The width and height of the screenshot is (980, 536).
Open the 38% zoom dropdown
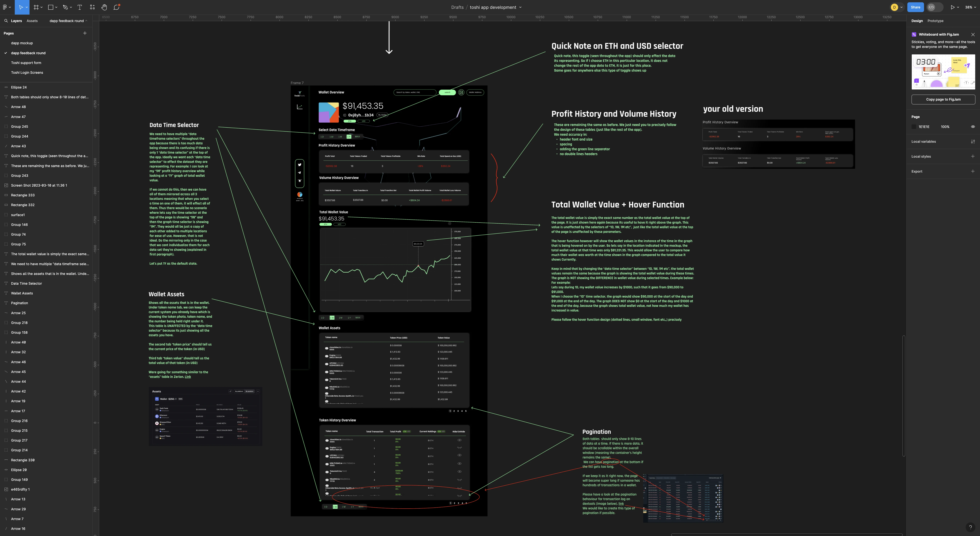click(x=970, y=7)
